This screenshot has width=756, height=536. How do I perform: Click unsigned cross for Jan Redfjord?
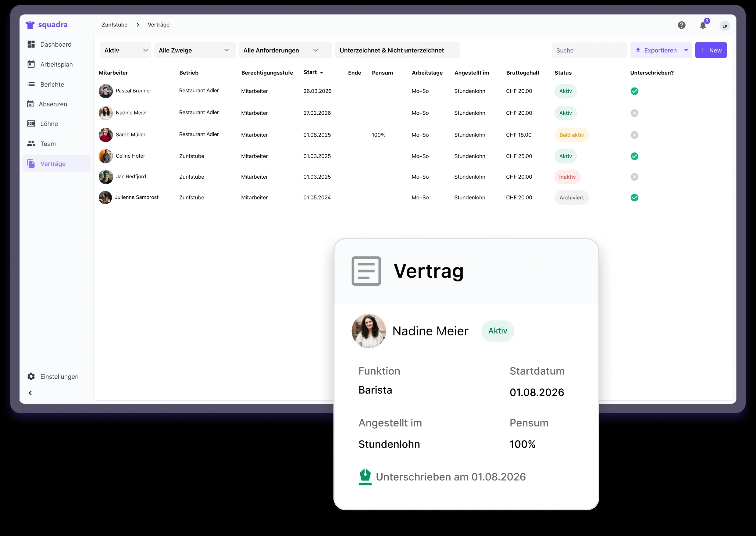(x=634, y=177)
